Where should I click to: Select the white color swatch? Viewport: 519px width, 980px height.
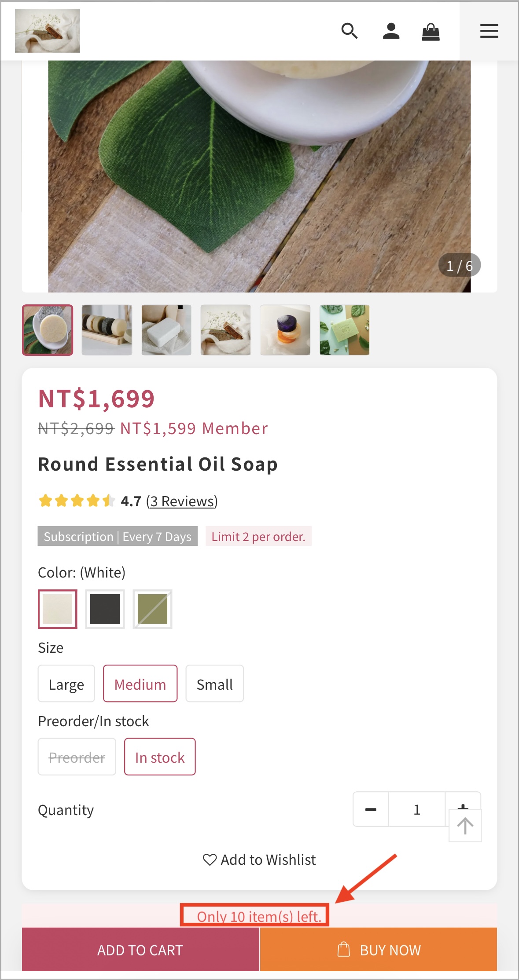[x=58, y=609]
